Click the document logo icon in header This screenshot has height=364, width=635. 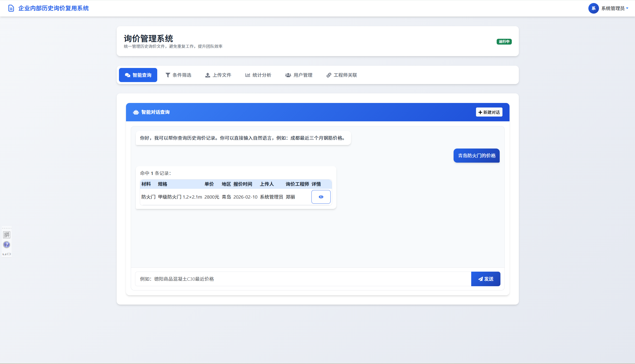11,8
